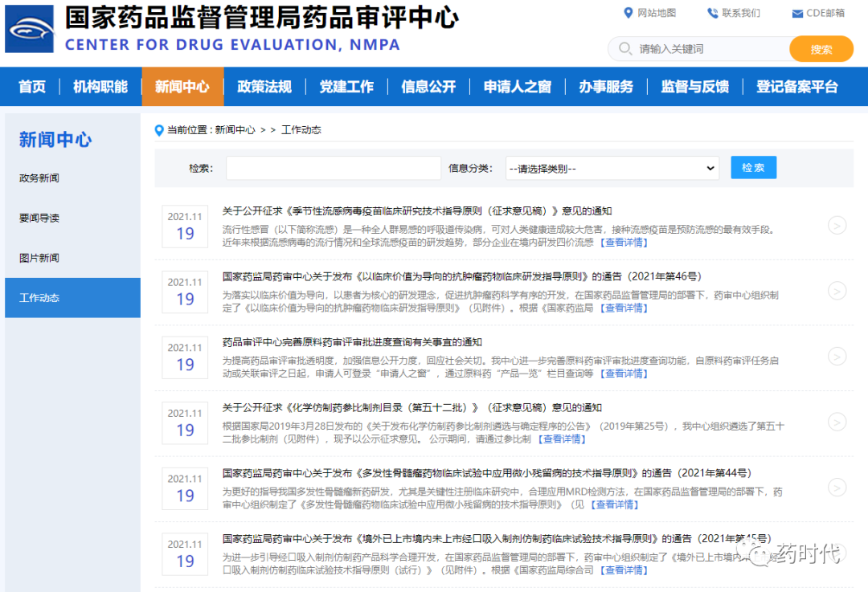Click the blue 检索 button

tap(753, 167)
